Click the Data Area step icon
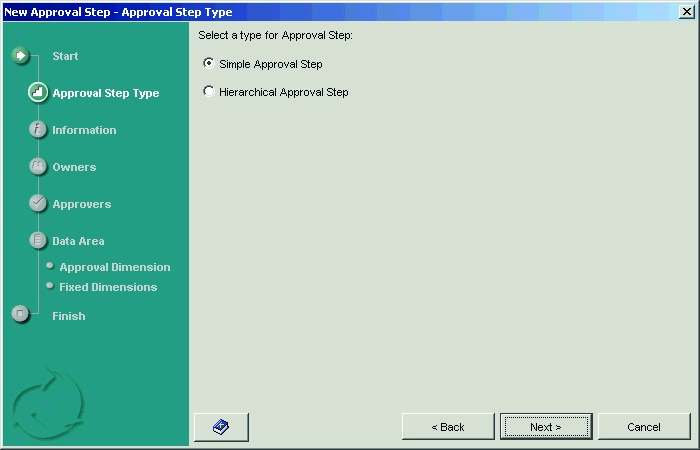Image resolution: width=700 pixels, height=450 pixels. [38, 241]
